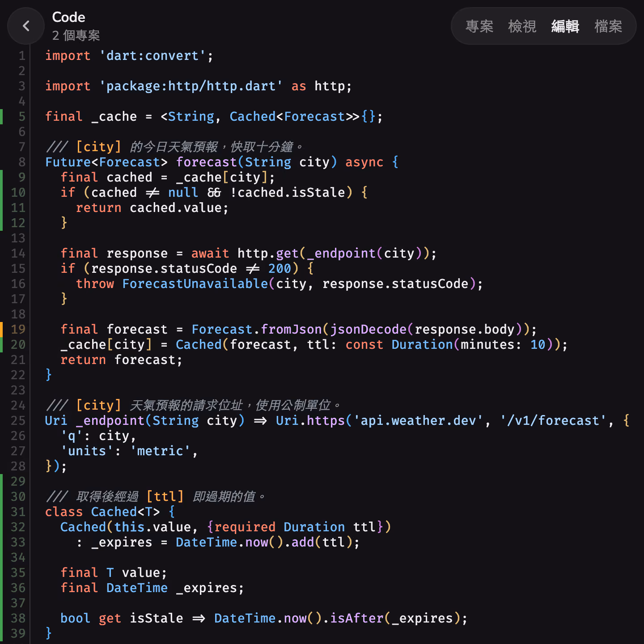Click the comment "天氣預報的請求位址，使用公制單位。"

(235, 405)
